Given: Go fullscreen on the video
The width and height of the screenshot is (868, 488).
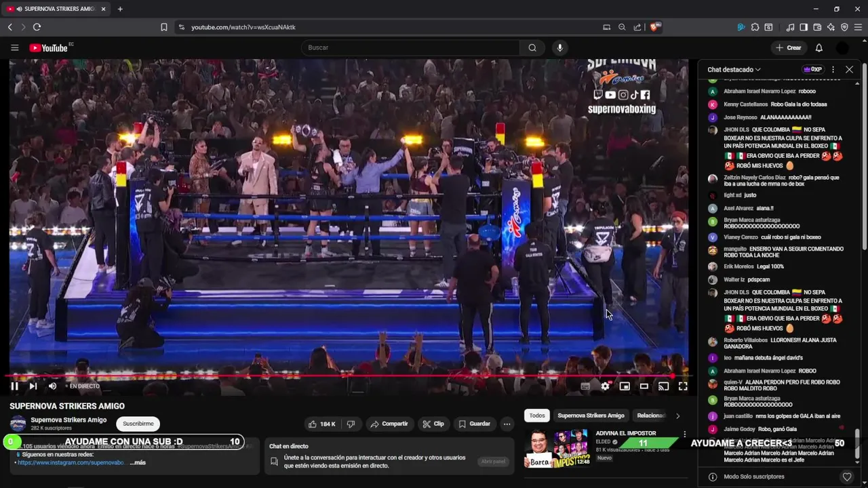Looking at the screenshot, I should (683, 386).
